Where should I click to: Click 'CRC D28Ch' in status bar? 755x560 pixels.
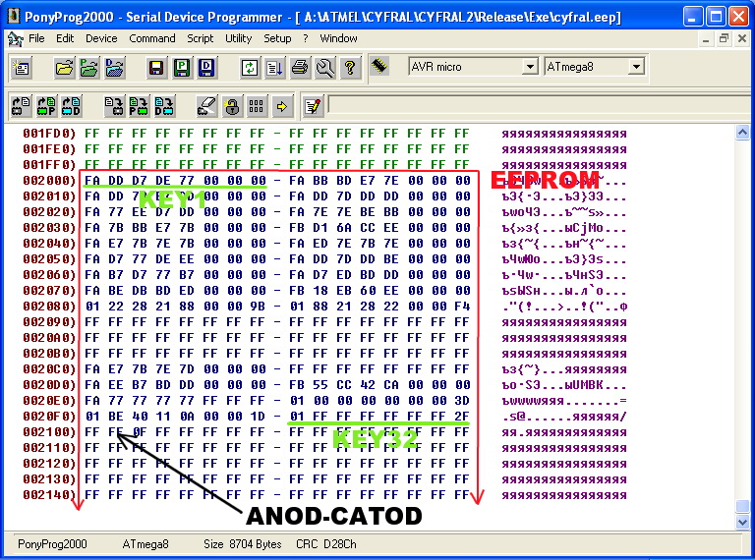click(326, 544)
